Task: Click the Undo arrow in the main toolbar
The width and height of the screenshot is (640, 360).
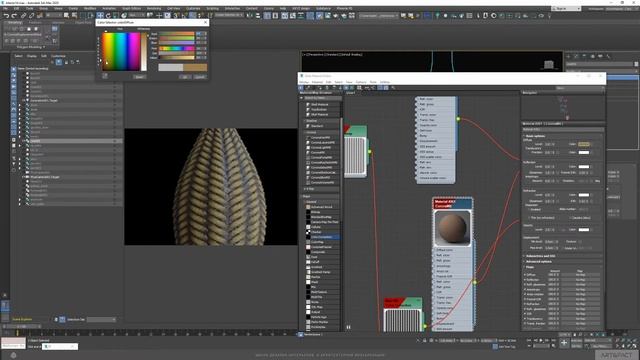Action: coord(6,16)
